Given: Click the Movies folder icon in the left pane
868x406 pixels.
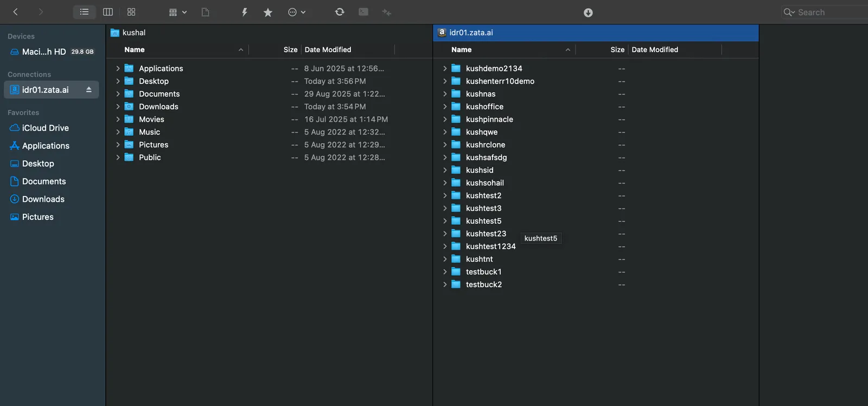Looking at the screenshot, I should [129, 119].
